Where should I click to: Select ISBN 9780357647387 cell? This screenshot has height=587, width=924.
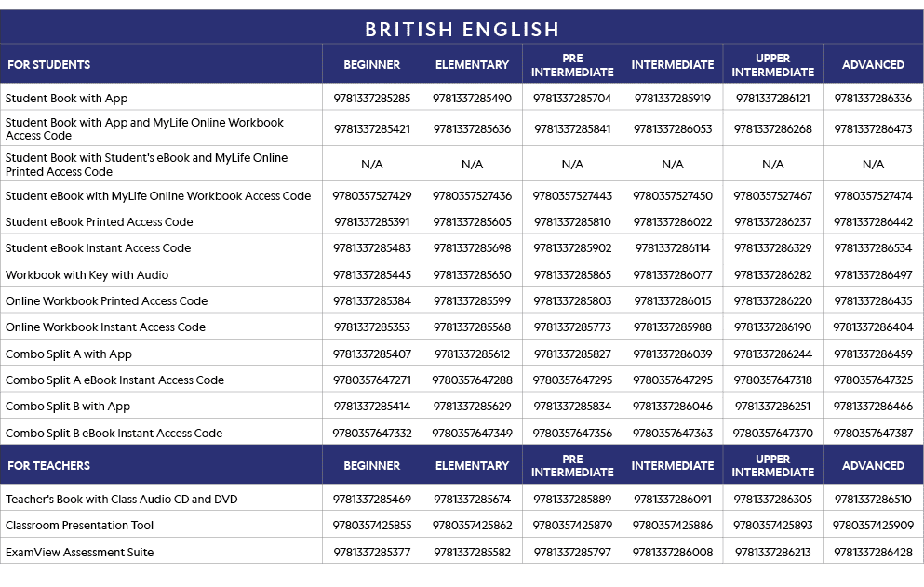click(x=873, y=433)
